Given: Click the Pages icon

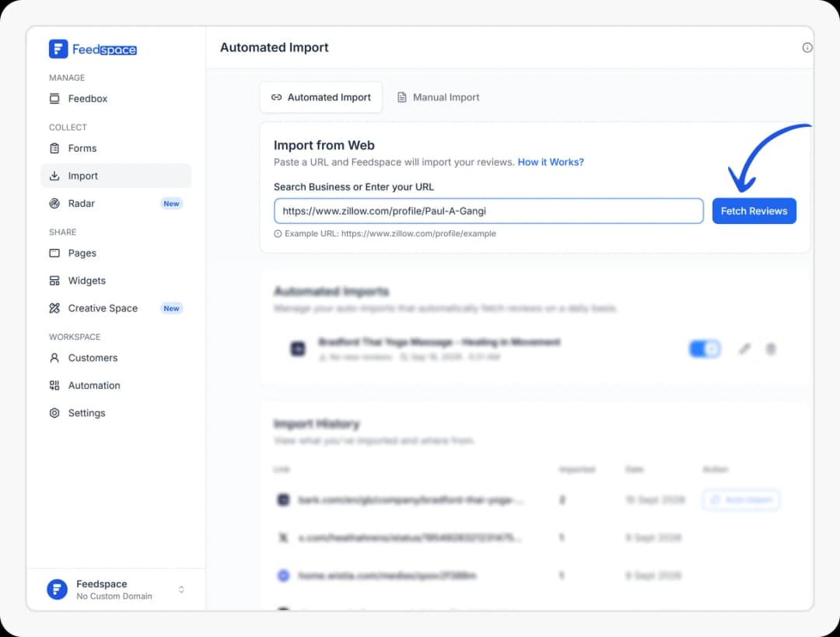Looking at the screenshot, I should pos(54,253).
